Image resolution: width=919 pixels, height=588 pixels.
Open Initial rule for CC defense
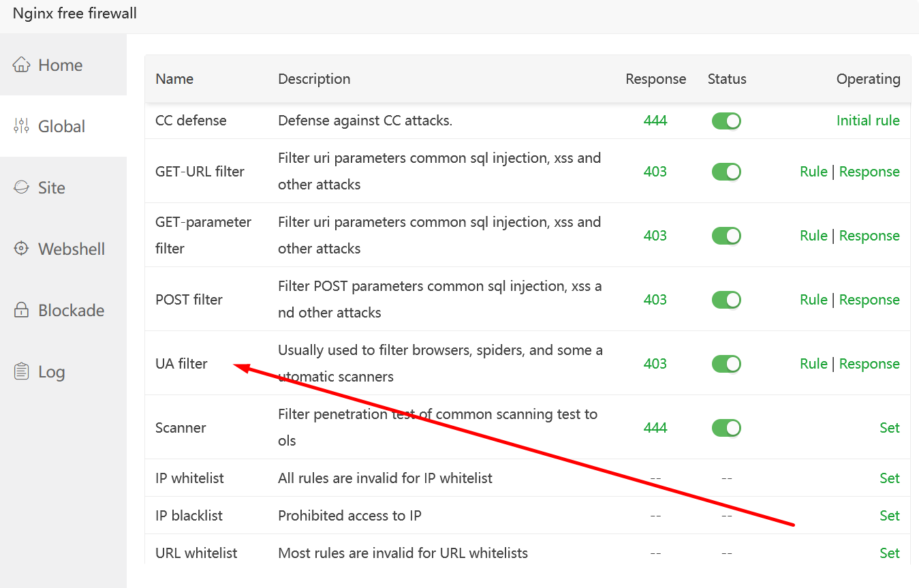[868, 121]
